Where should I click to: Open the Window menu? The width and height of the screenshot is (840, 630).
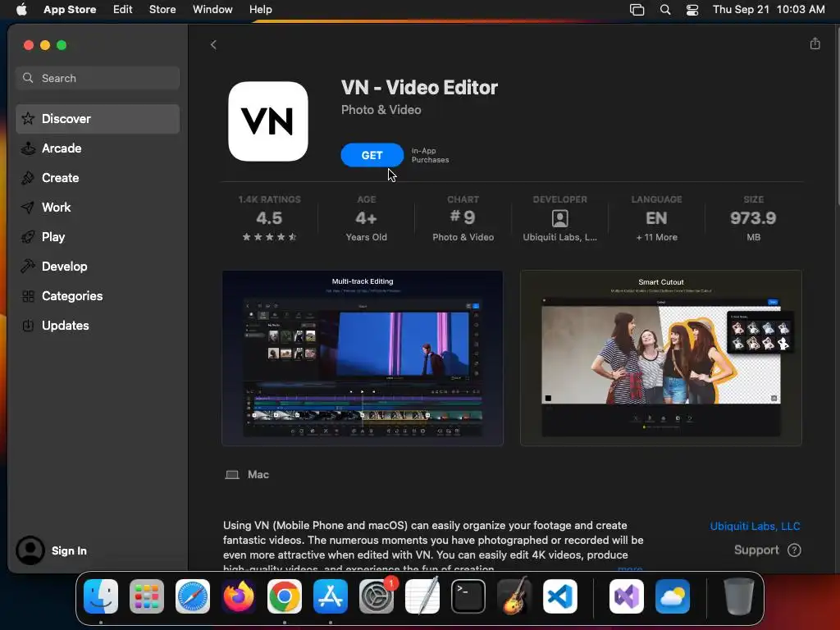(212, 10)
